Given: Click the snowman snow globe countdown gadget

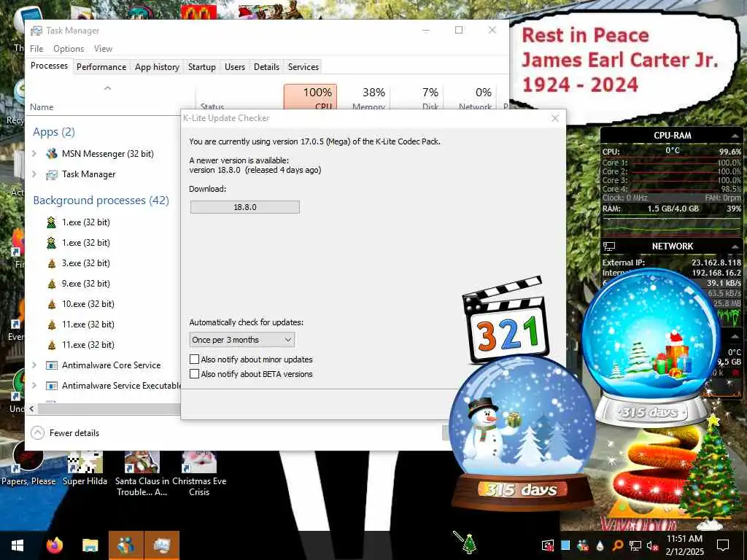Looking at the screenshot, I should tap(522, 435).
